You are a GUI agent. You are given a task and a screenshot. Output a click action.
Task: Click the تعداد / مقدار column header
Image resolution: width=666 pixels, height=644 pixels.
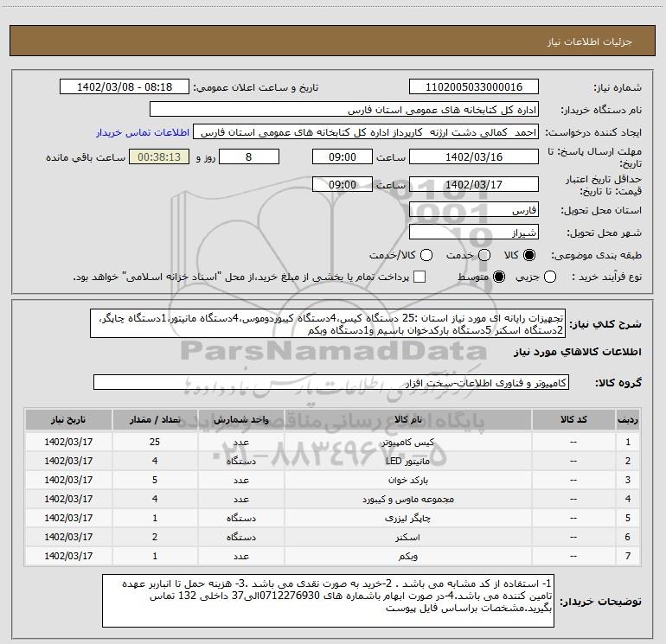pos(155,420)
